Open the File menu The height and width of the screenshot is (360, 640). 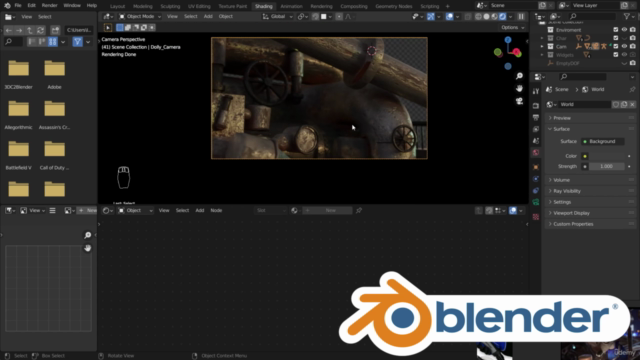click(18, 6)
